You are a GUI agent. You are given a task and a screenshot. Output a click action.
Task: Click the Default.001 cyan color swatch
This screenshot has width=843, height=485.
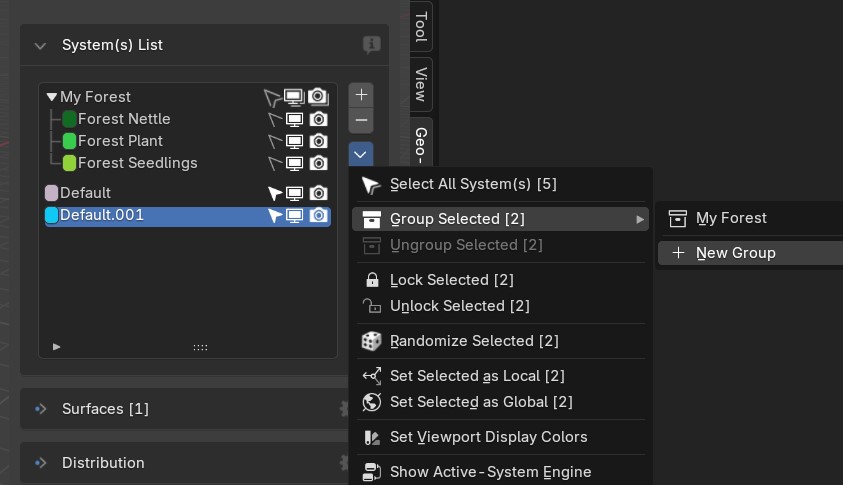52,215
